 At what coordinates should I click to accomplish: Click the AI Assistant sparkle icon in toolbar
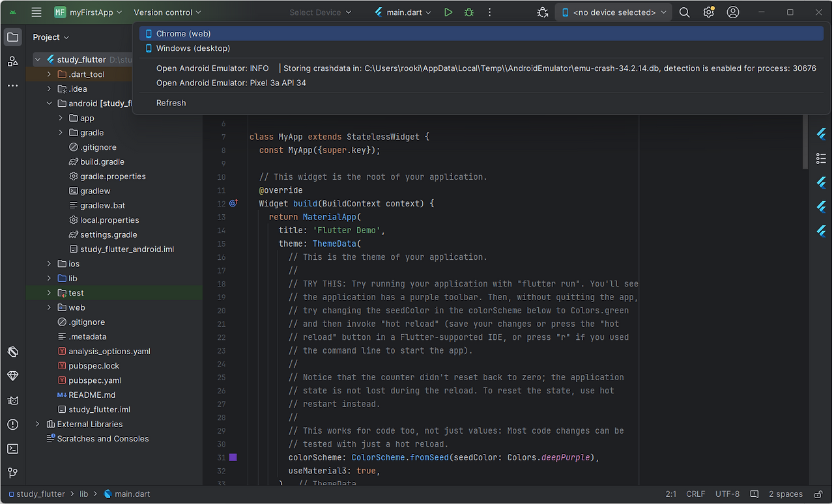click(543, 12)
